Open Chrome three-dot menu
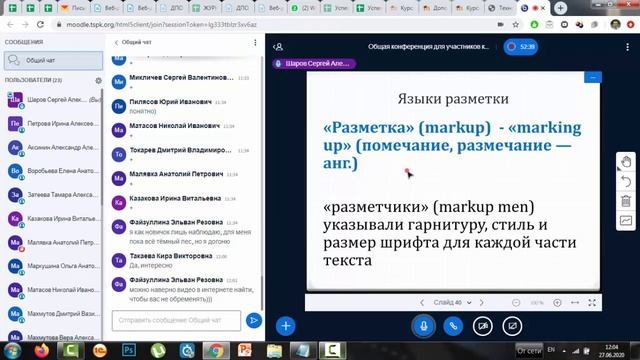640x360 pixels. [631, 24]
